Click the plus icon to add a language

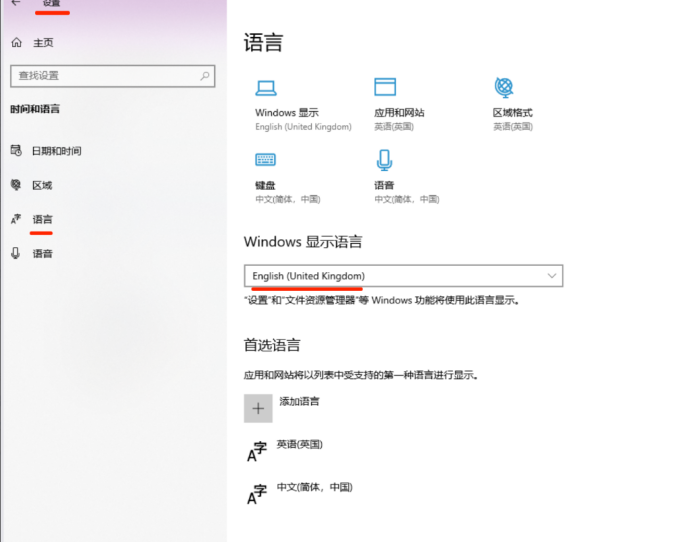point(258,408)
